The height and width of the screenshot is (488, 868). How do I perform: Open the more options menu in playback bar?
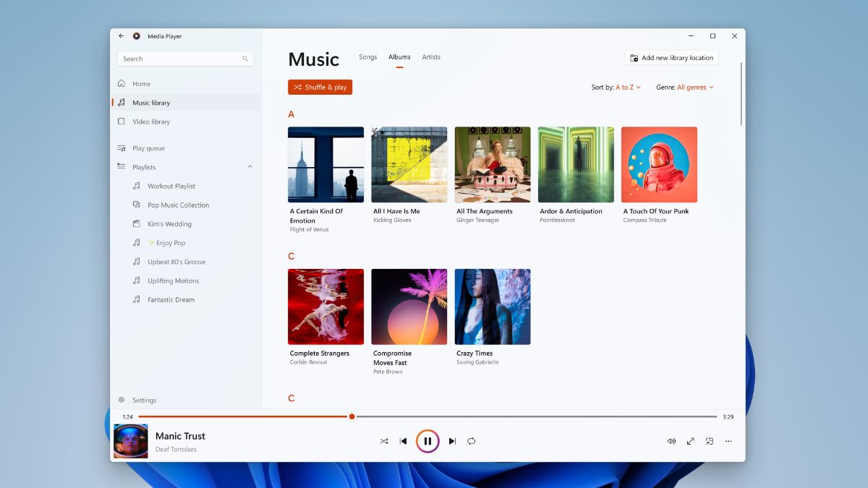click(728, 441)
